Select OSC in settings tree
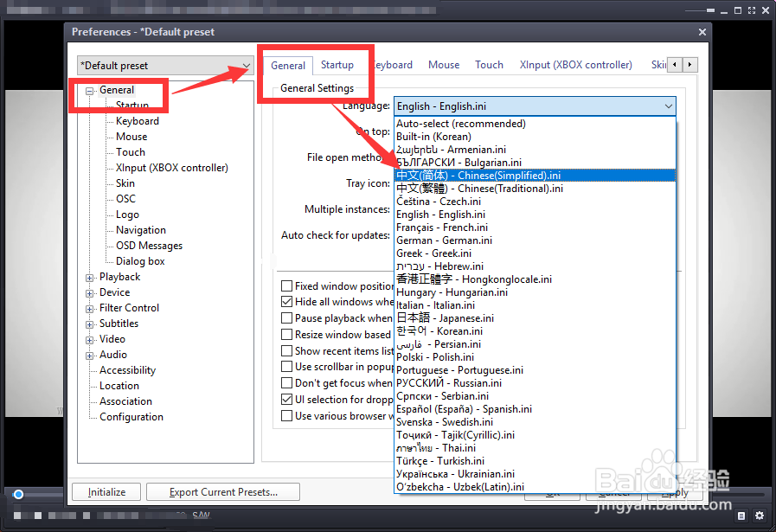The height and width of the screenshot is (532, 776). [x=125, y=199]
